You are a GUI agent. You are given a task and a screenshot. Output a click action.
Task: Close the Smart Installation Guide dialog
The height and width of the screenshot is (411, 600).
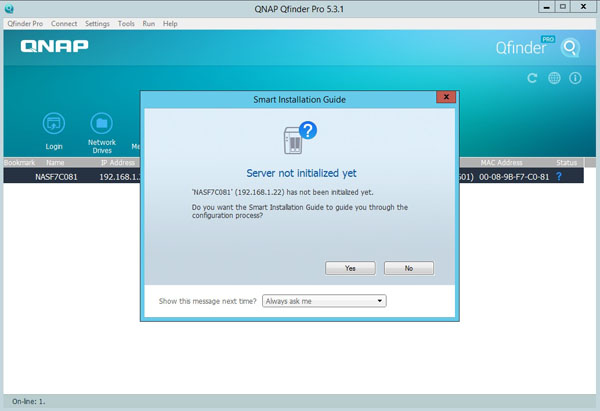[x=446, y=97]
